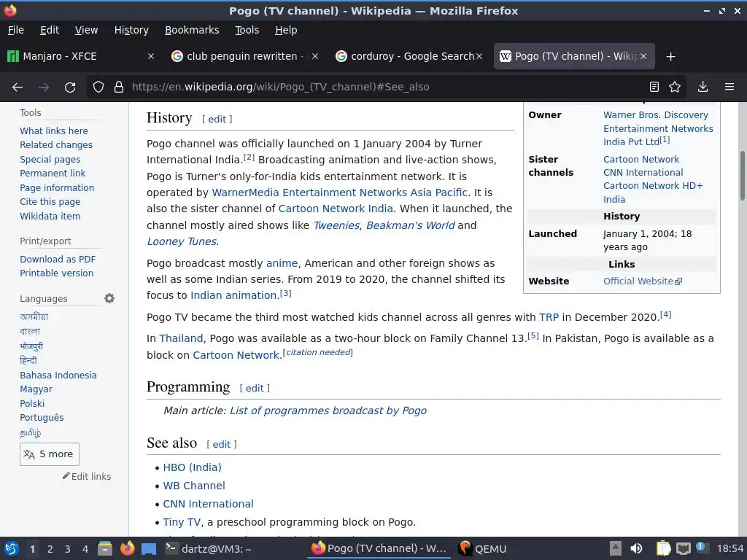Open the Tools menu
This screenshot has height=560, width=747.
pyautogui.click(x=247, y=30)
